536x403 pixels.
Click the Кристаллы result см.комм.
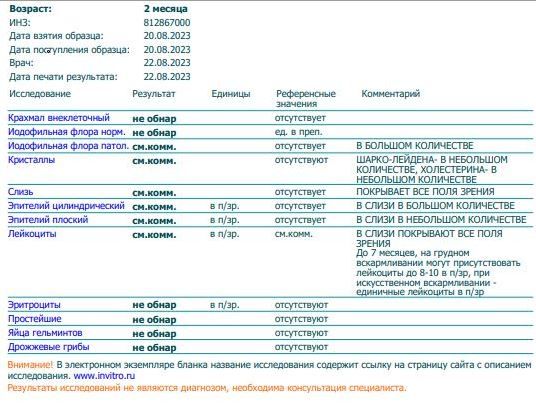point(154,161)
